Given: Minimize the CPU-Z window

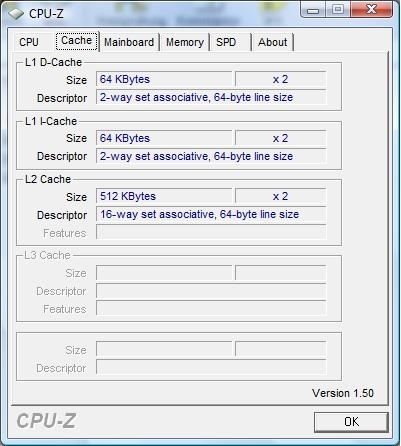Looking at the screenshot, I should pos(313,9).
